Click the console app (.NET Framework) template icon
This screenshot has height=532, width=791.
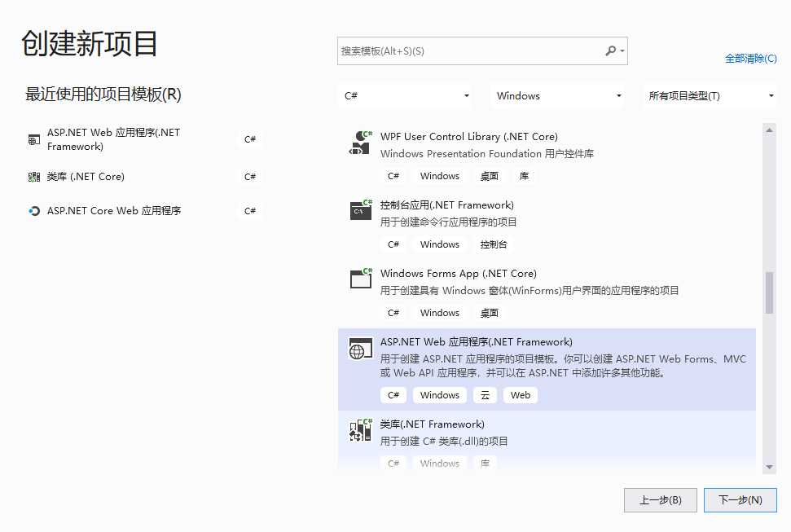tap(361, 210)
